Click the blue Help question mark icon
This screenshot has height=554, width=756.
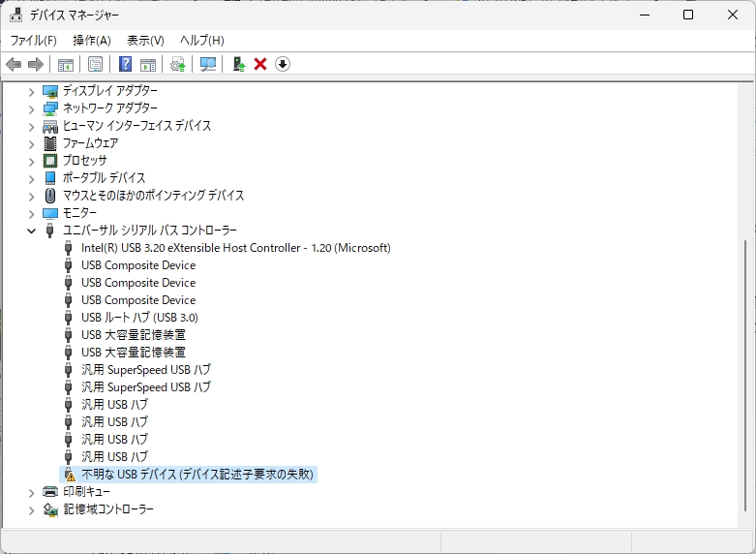coord(125,64)
